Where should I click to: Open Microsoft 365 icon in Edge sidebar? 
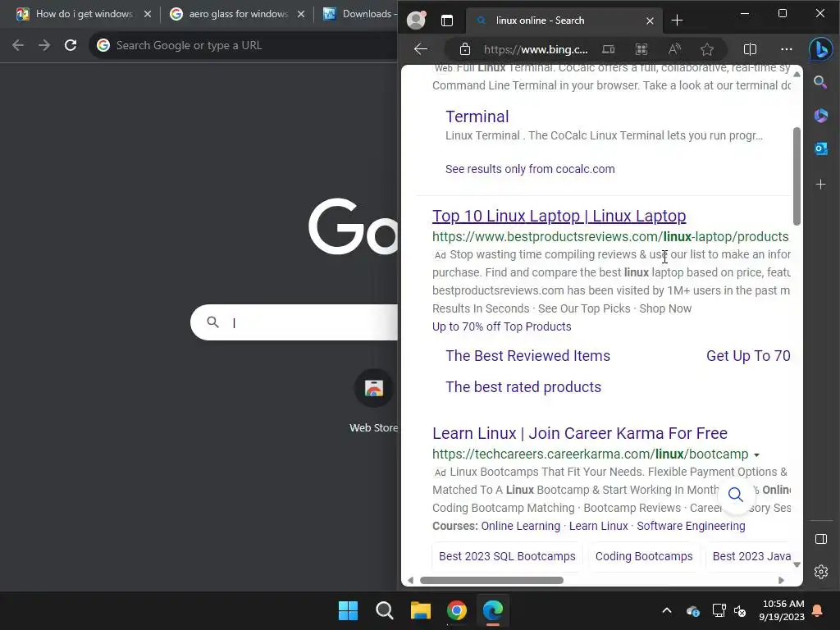point(820,115)
